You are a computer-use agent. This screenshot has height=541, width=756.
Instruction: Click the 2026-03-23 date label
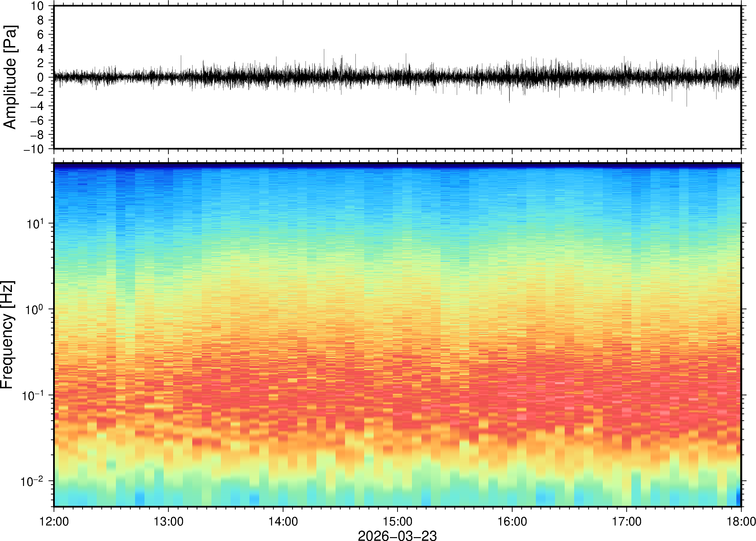click(x=397, y=535)
